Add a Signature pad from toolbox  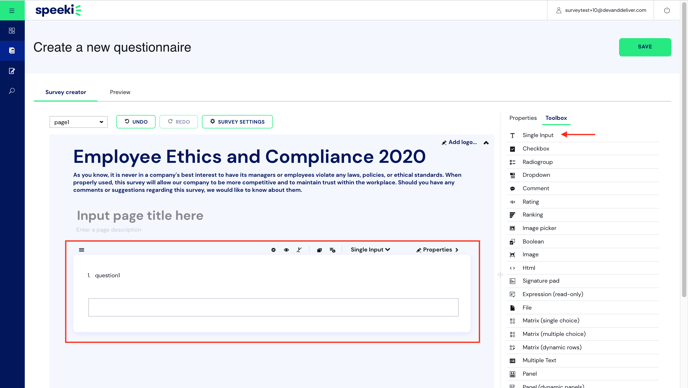583,281
